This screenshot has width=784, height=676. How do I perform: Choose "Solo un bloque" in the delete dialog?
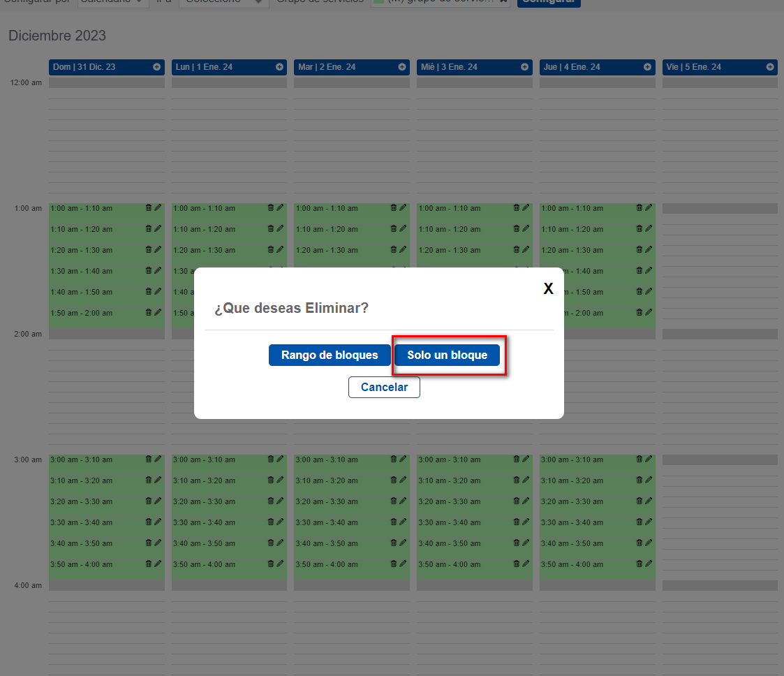click(x=447, y=355)
